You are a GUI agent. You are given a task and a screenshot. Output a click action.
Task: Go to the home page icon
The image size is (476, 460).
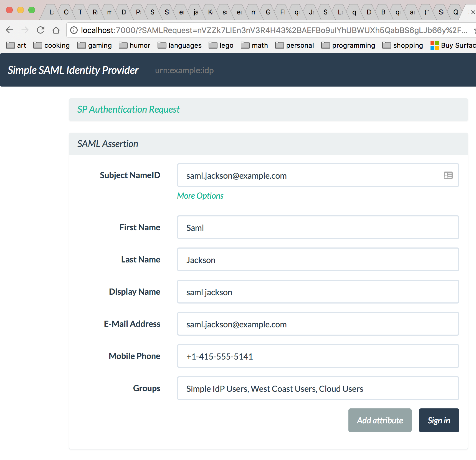[56, 30]
